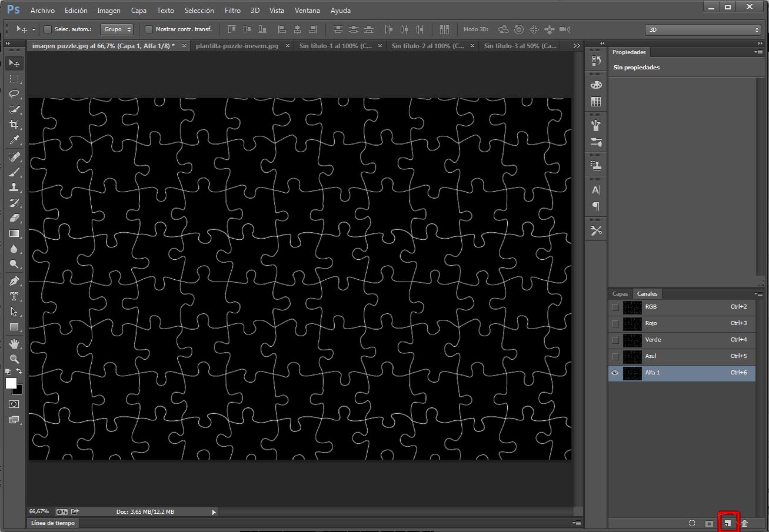Open the Paragraph panel icon
The image size is (769, 532).
click(x=595, y=206)
